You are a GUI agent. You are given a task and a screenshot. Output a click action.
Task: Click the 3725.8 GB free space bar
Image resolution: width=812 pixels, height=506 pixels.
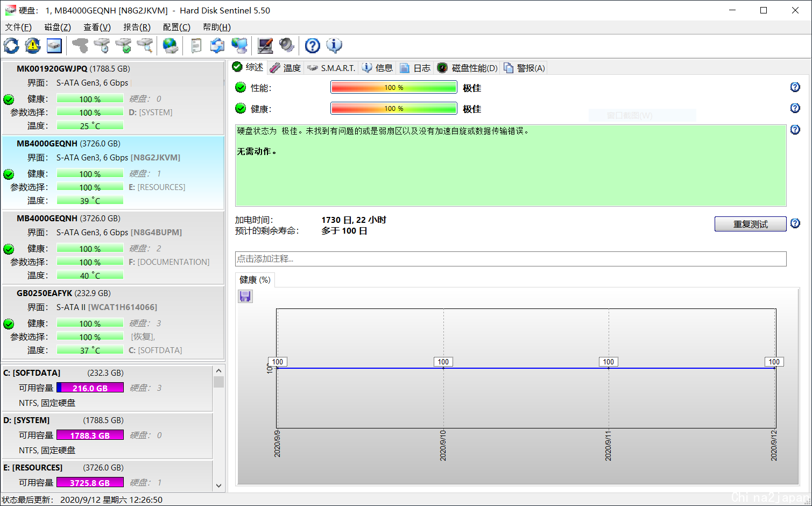[90, 482]
